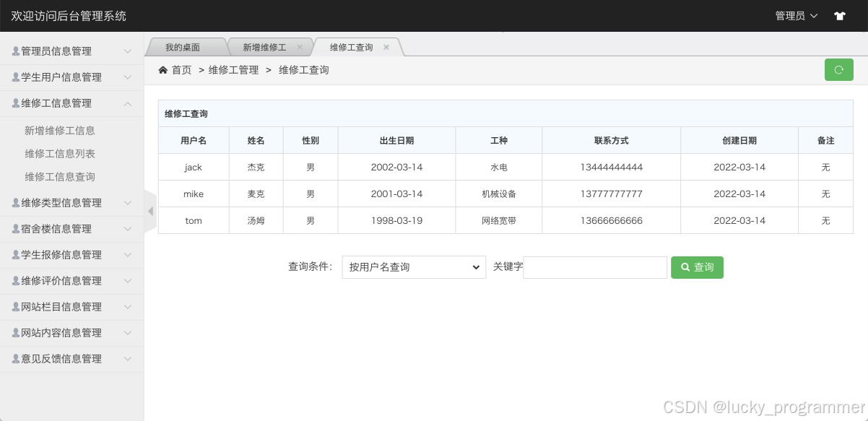Click user icon beside 维修评价信息管理
Image resolution: width=868 pixels, height=421 pixels.
coord(16,281)
